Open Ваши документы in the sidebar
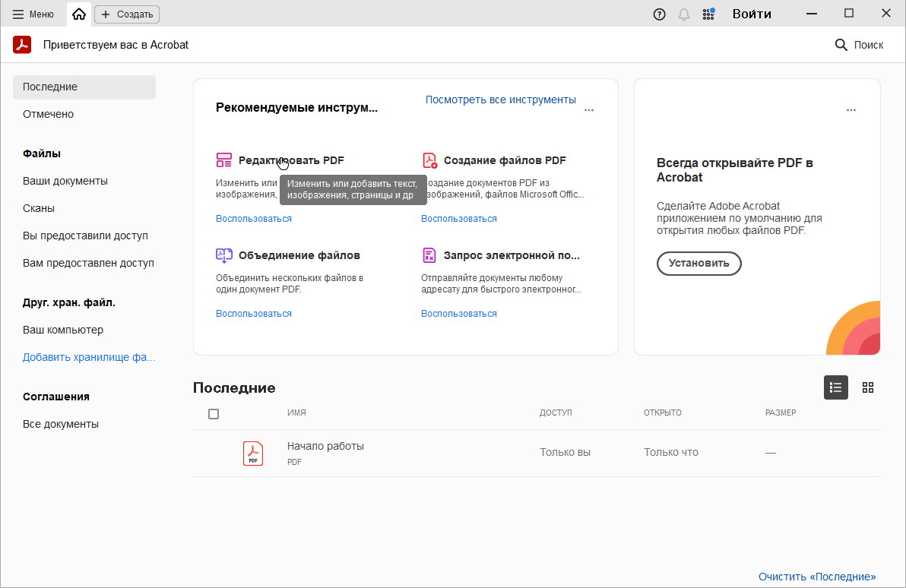The height and width of the screenshot is (588, 906). click(65, 181)
